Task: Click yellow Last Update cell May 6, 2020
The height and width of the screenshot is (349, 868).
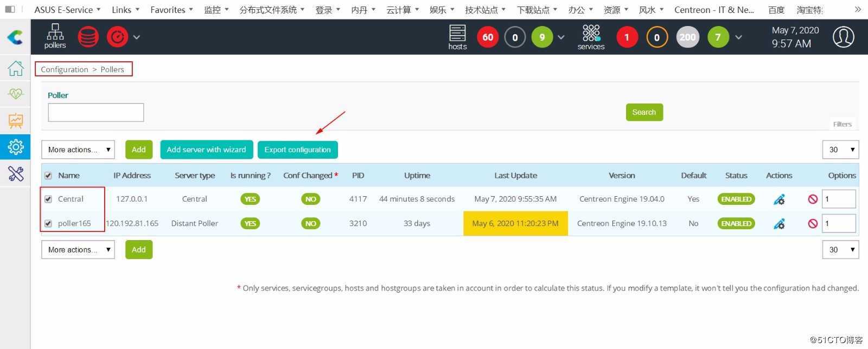Action: coord(515,223)
